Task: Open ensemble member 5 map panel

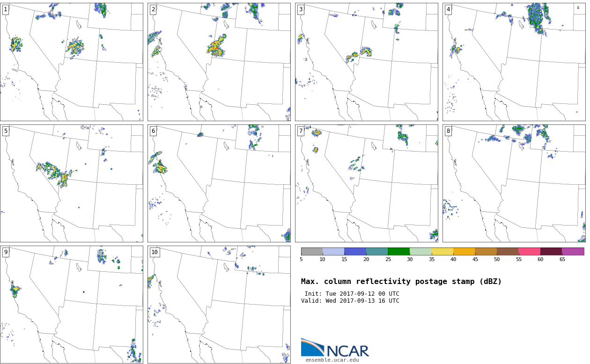Action: coord(71,183)
